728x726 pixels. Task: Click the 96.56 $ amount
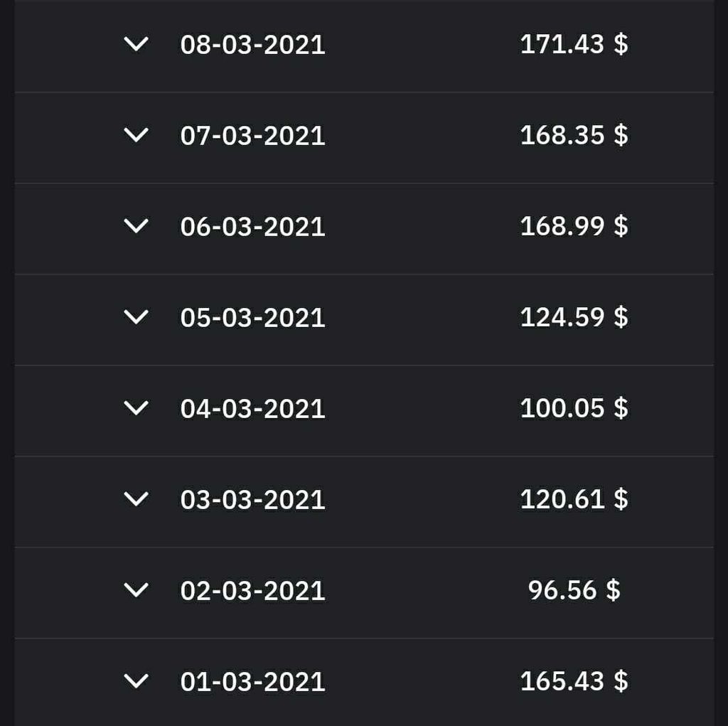(574, 590)
